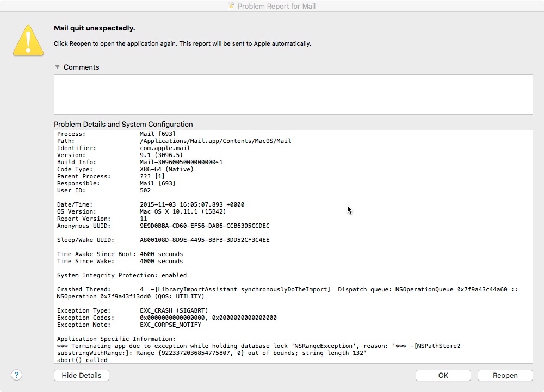
Task: Click '[LibraryImportAssistant synchronouslyDoTheImport]' text
Action: point(242,289)
